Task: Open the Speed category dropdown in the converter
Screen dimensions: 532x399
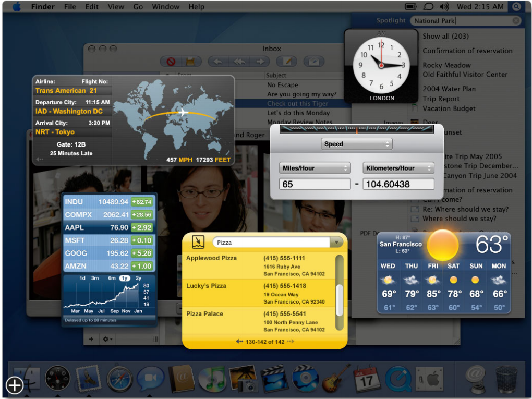Action: tap(356, 143)
